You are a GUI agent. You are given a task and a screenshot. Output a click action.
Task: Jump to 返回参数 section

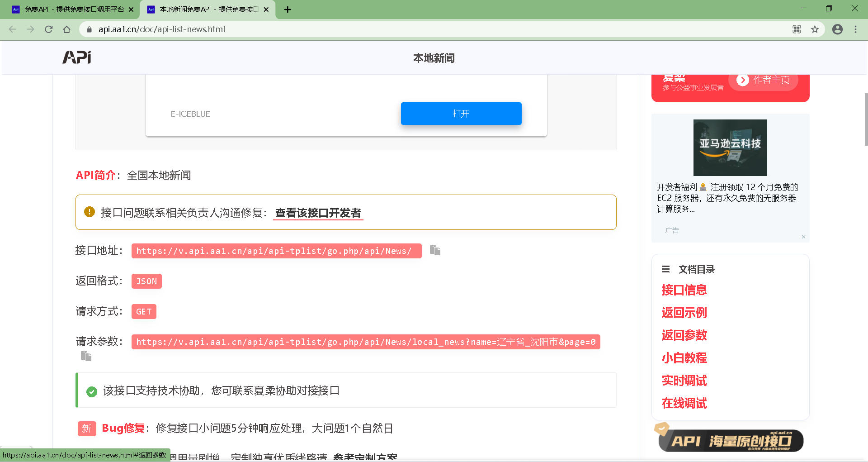(x=684, y=335)
